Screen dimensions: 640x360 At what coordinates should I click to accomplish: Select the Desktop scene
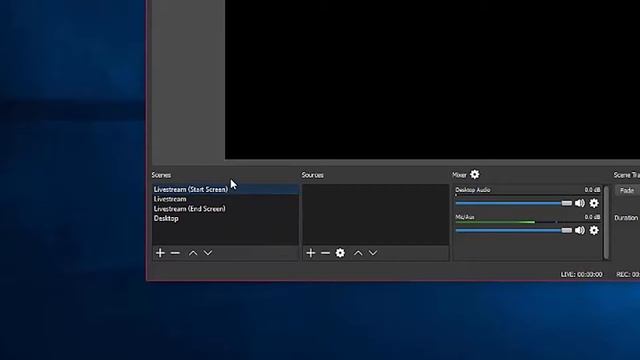pos(225,218)
